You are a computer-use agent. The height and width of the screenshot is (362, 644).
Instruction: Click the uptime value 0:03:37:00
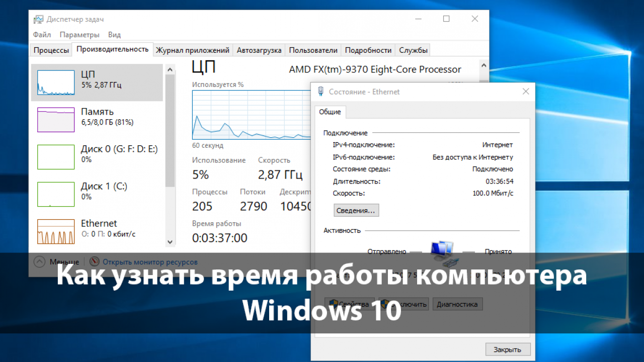pos(219,238)
